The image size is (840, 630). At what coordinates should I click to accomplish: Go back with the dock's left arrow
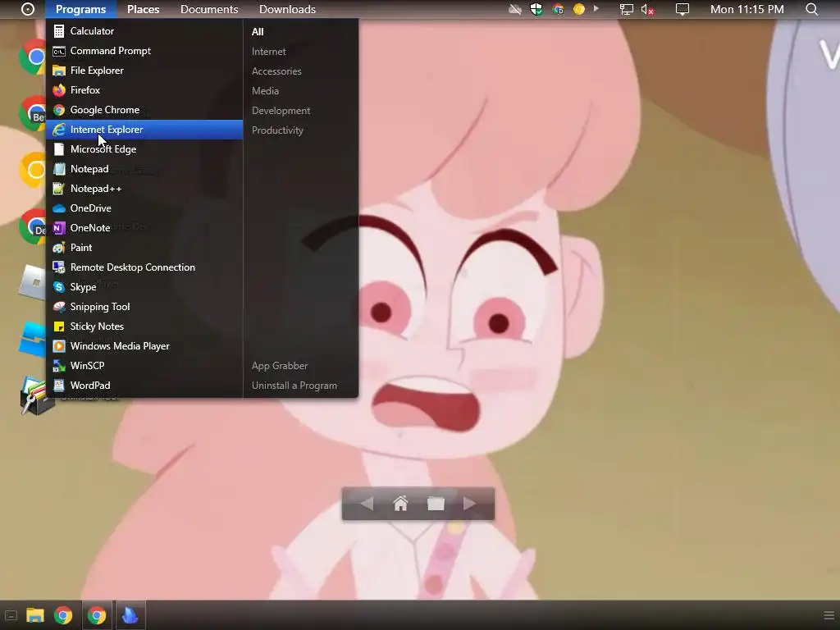pos(367,504)
